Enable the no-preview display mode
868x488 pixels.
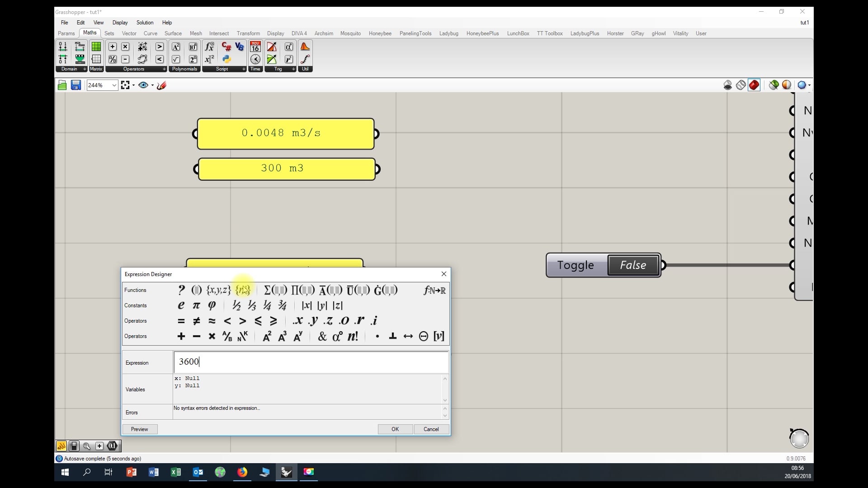pyautogui.click(x=728, y=85)
